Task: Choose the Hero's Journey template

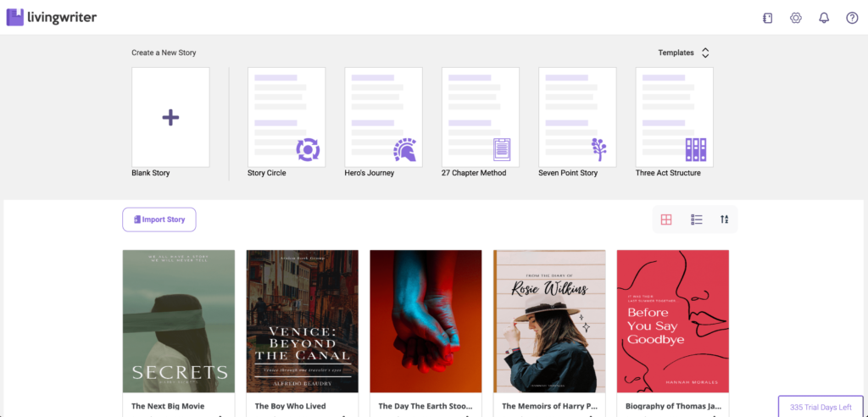Action: tap(383, 118)
